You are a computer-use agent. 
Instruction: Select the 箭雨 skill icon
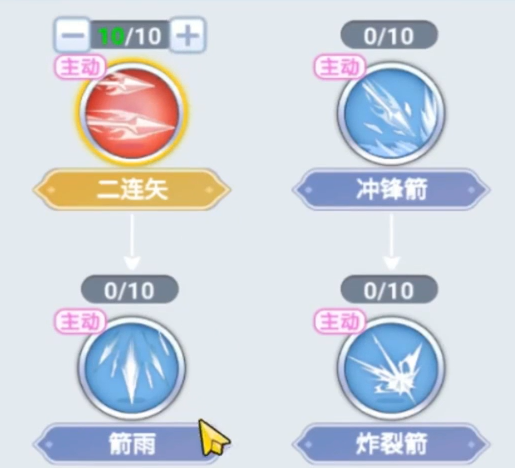tap(132, 368)
